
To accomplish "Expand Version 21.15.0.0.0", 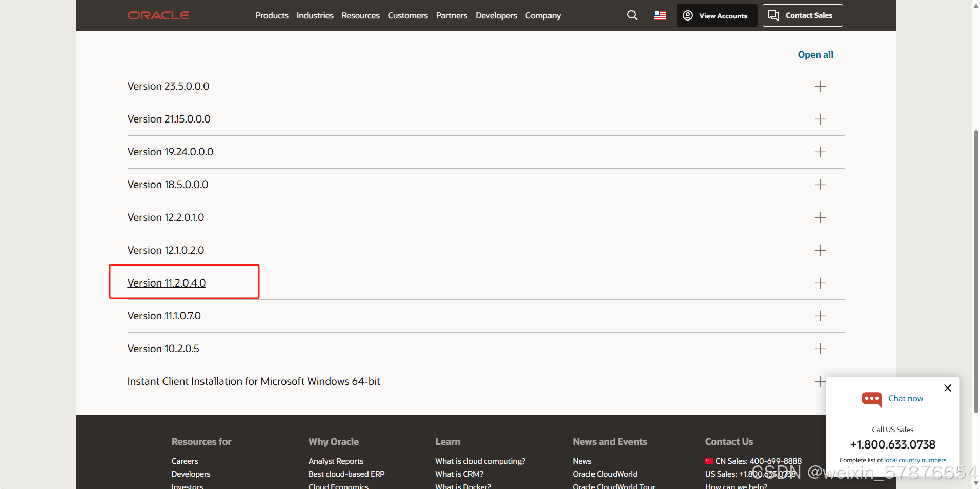I will pos(820,119).
